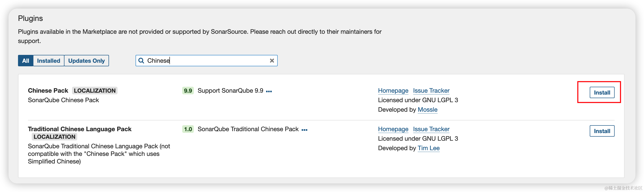Open Chinese Pack Homepage link
Viewport: 644px width, 192px height.
pyautogui.click(x=393, y=91)
